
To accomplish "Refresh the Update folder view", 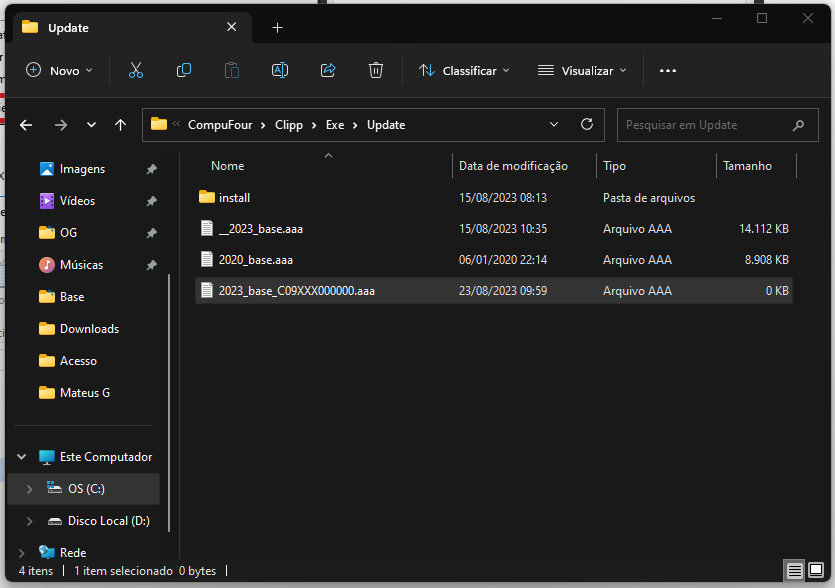I will pyautogui.click(x=587, y=125).
